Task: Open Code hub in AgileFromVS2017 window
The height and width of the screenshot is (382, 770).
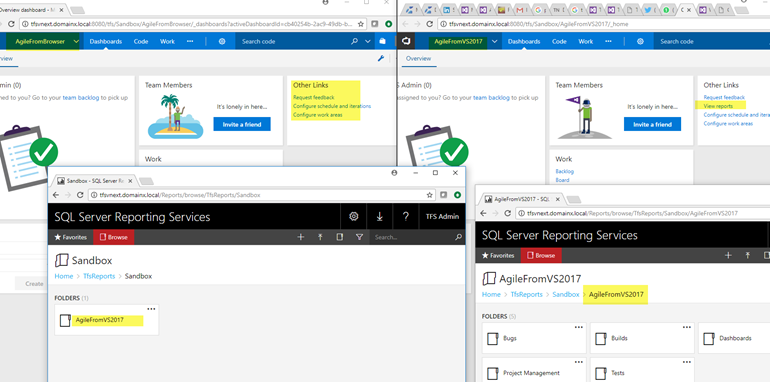Action: click(559, 42)
